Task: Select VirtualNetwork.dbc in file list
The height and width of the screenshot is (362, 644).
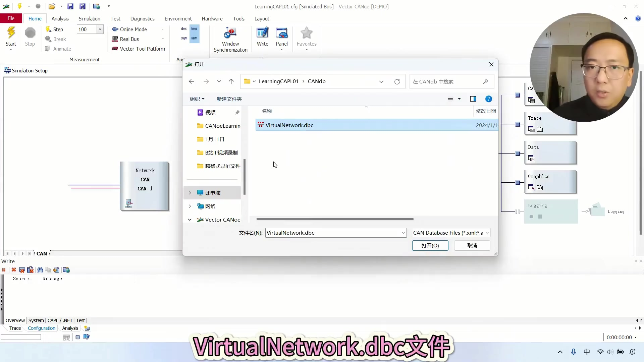Action: pos(377,125)
